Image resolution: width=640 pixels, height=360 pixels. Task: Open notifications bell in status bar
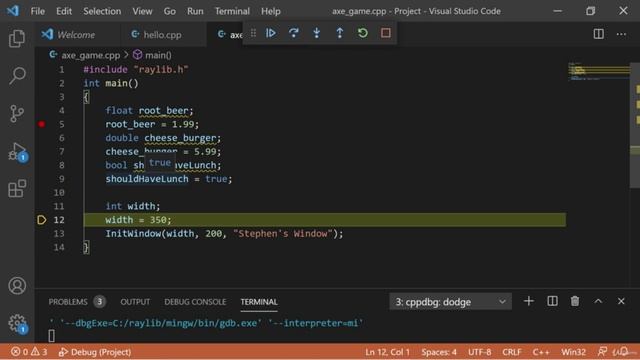coord(623,351)
